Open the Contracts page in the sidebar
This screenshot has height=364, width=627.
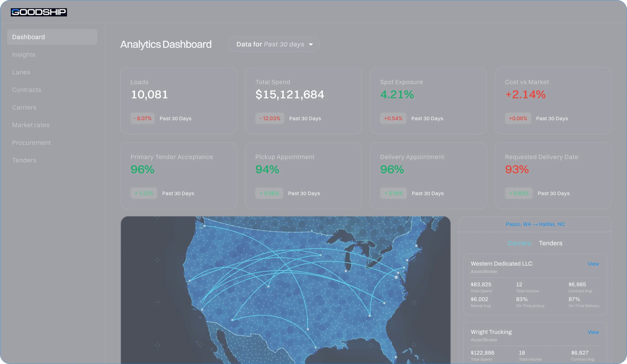point(27,90)
